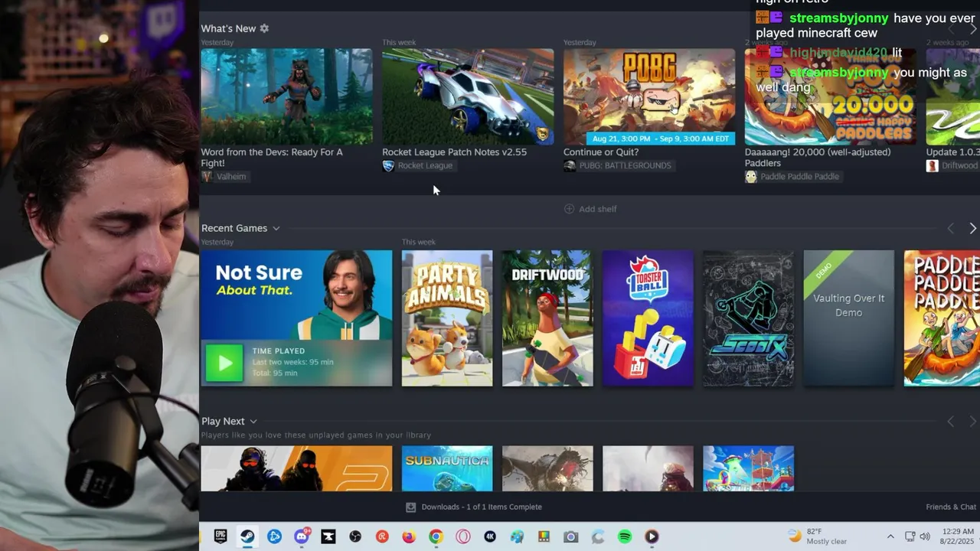Click the Steam taskbar icon

click(247, 536)
